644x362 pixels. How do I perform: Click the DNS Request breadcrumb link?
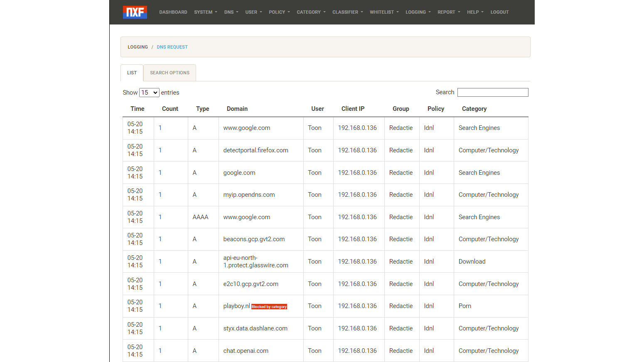(x=172, y=47)
